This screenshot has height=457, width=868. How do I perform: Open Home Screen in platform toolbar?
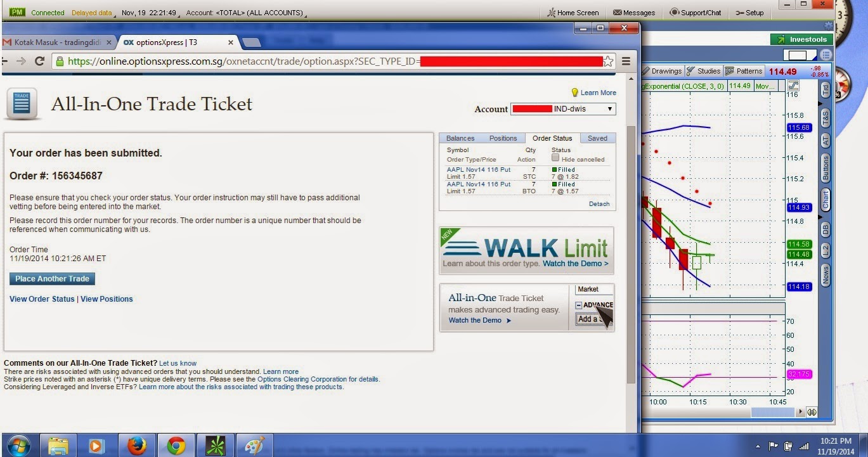573,12
